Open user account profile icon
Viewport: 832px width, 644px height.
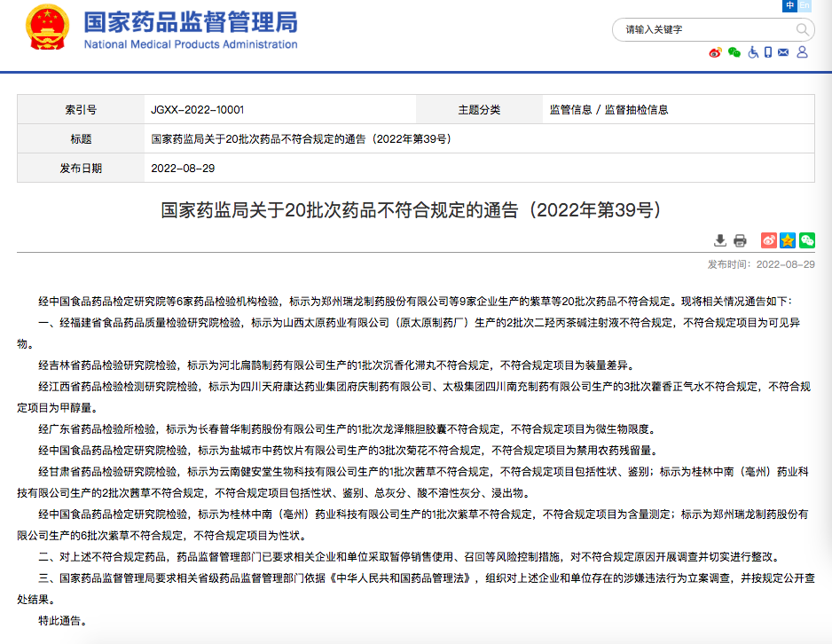[802, 53]
